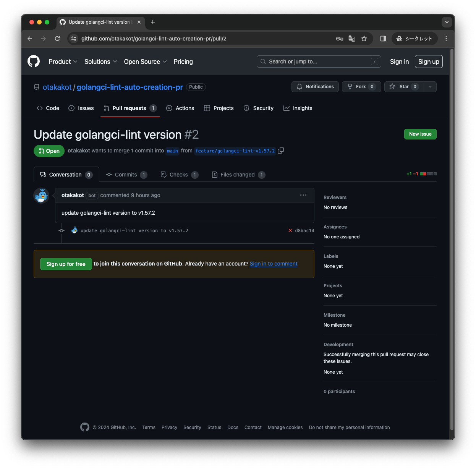Click the +1 −1 diffstat indicator
Viewport: 476px width, 468px height.
[x=421, y=174]
